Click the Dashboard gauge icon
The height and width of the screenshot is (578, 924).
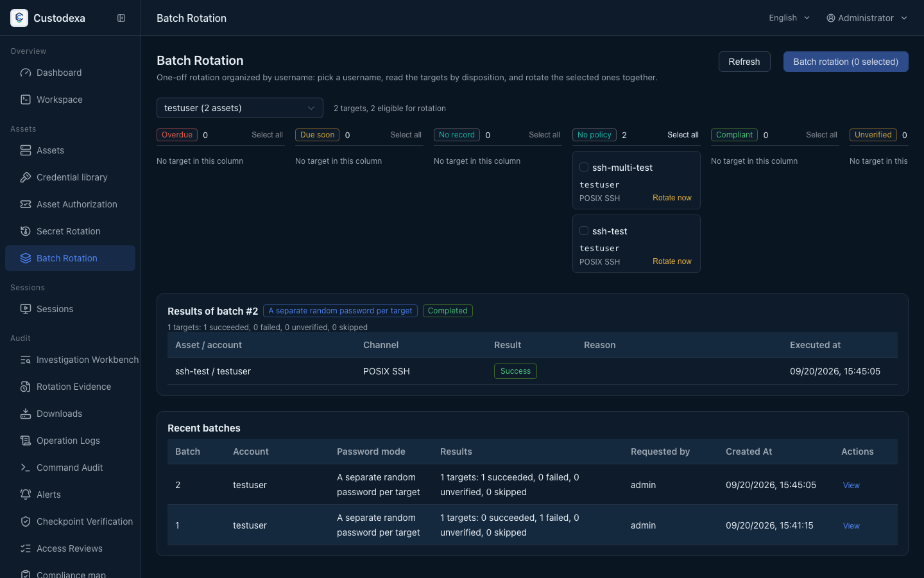point(26,73)
